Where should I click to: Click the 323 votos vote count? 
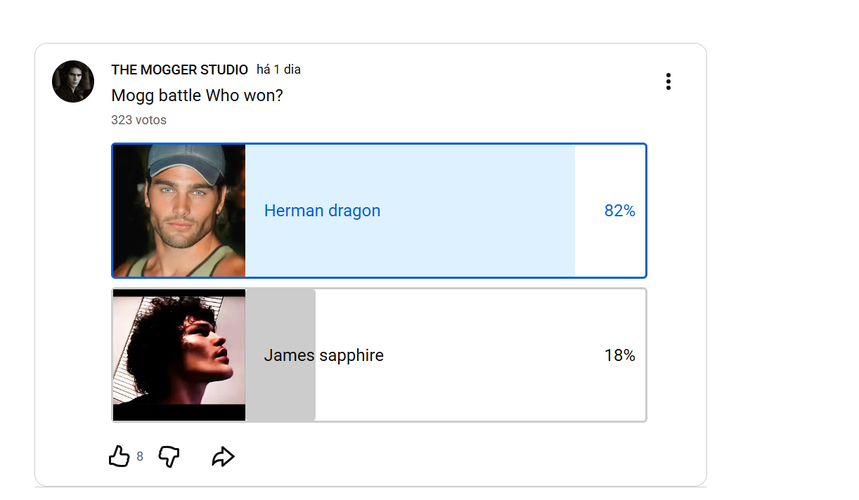(139, 120)
